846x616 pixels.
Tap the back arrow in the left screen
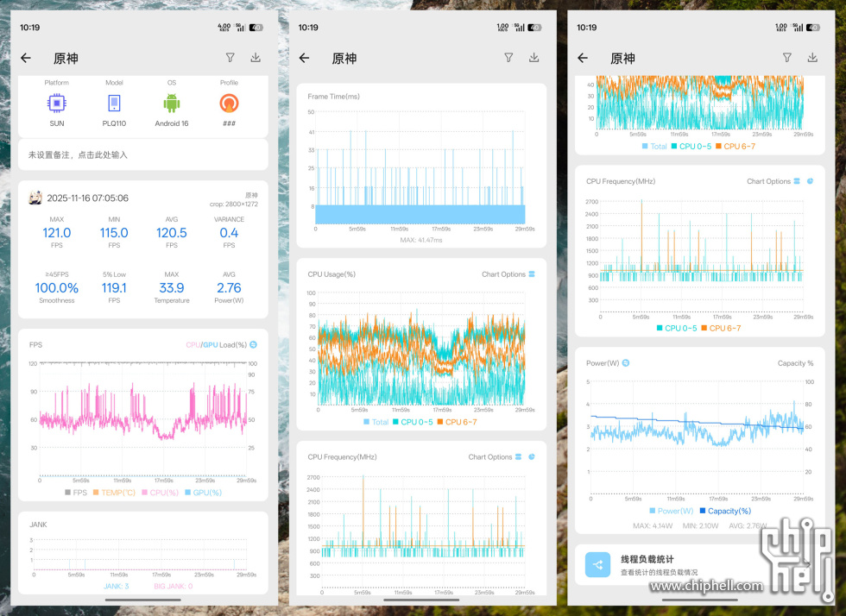click(x=26, y=58)
